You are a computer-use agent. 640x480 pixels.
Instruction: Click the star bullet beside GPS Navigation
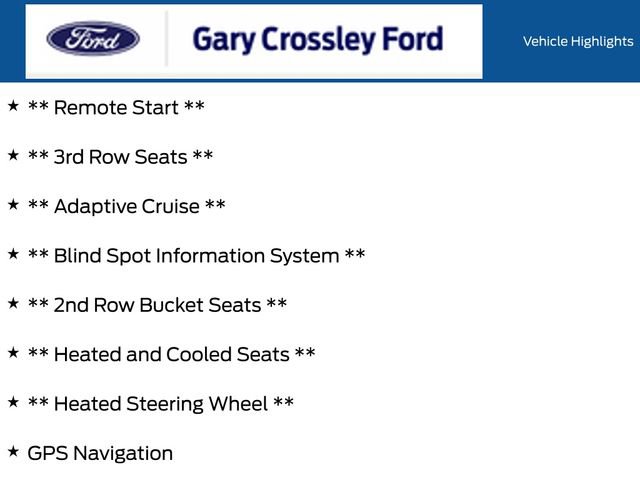pos(13,451)
